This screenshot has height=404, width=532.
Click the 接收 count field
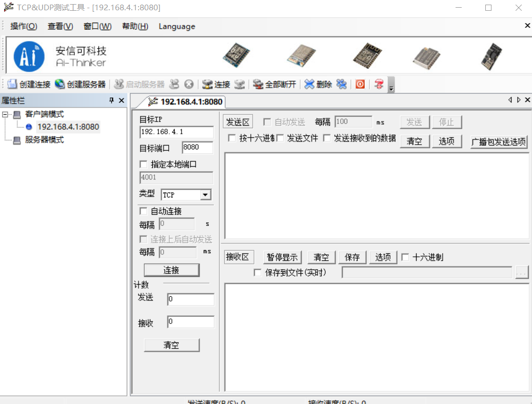[x=191, y=322]
